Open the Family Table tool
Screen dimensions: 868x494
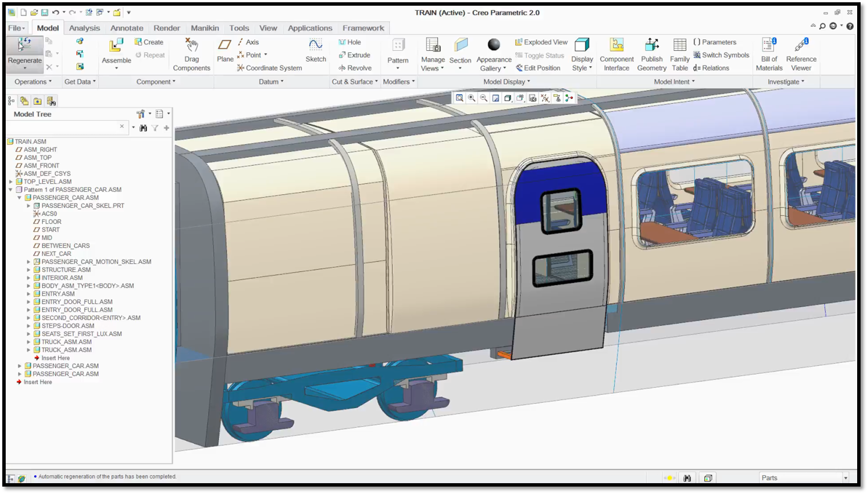tap(679, 55)
